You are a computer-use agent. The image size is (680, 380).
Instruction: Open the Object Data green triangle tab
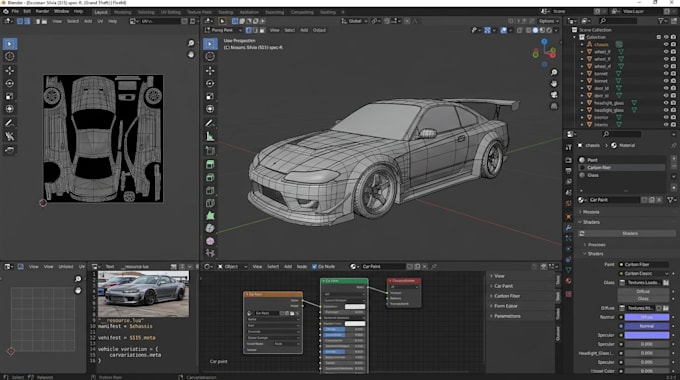pos(569,270)
